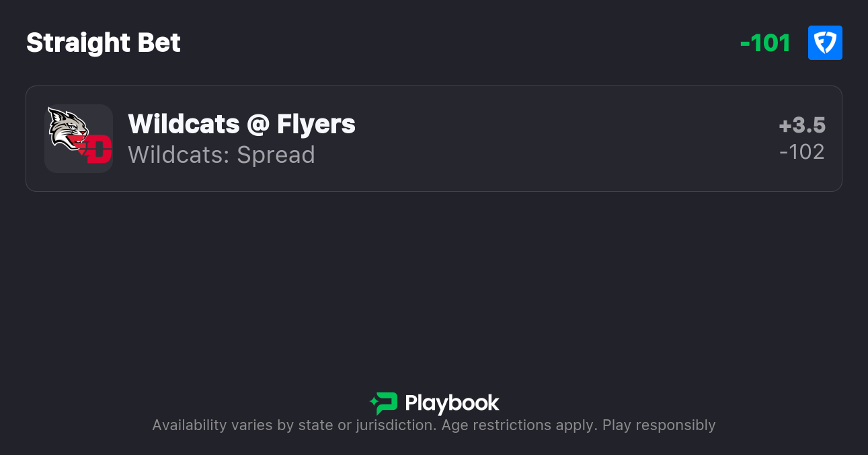Click the green sparkle on Playbook logo

374,403
